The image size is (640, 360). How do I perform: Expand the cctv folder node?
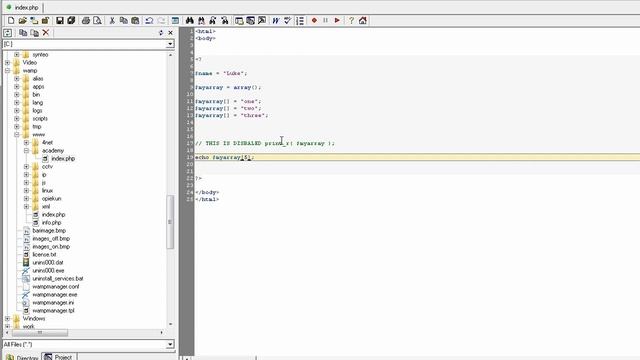click(27, 167)
